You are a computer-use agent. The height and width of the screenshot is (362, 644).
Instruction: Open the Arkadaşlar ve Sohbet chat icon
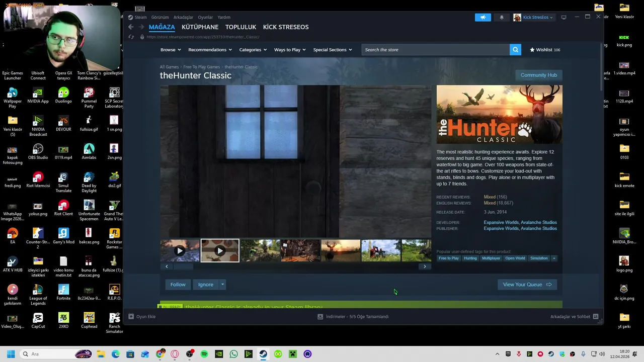click(596, 317)
